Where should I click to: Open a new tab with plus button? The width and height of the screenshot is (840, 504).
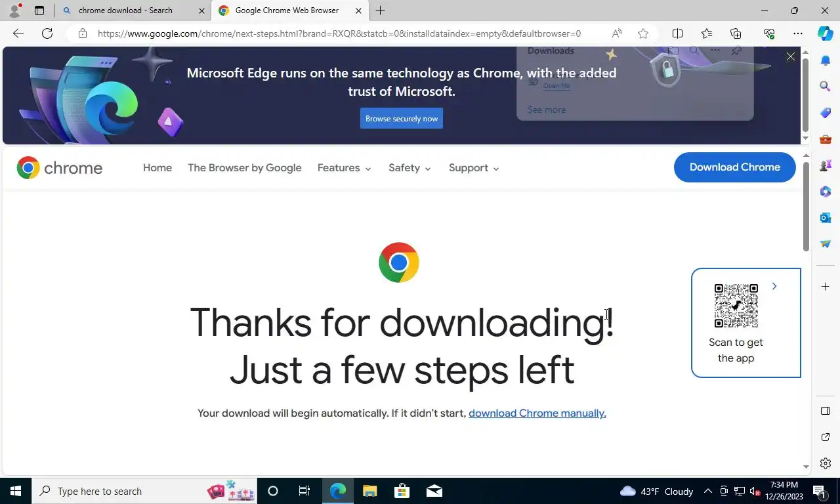[x=380, y=10]
